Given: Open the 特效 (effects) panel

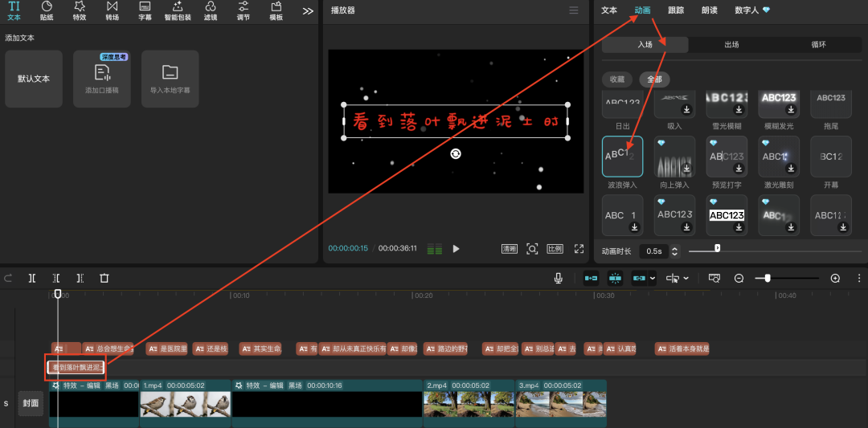Looking at the screenshot, I should [x=79, y=10].
